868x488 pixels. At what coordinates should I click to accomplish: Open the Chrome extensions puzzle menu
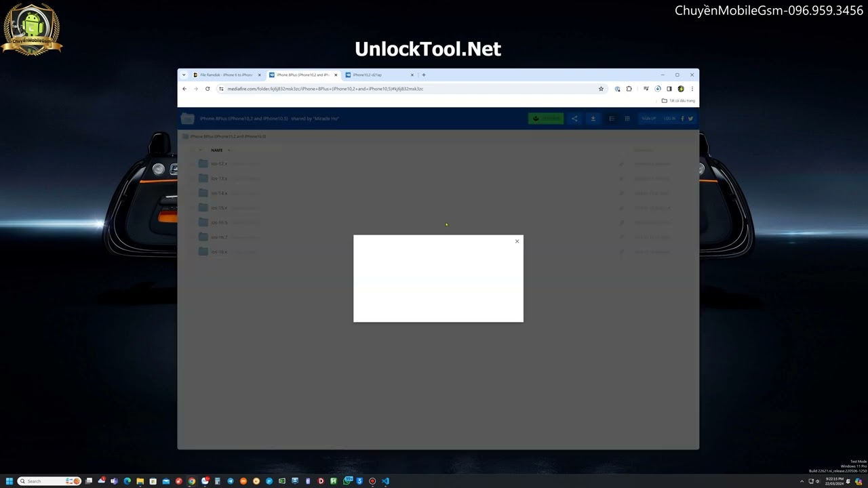(629, 89)
